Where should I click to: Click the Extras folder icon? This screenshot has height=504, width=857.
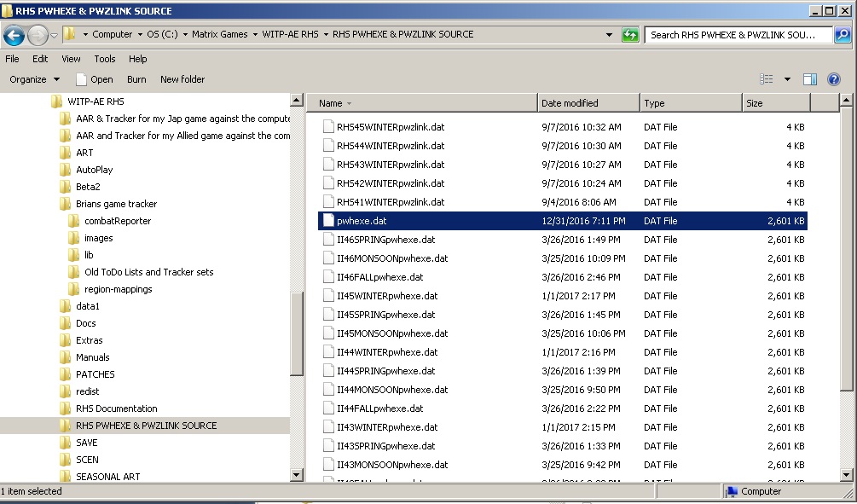[x=65, y=340]
